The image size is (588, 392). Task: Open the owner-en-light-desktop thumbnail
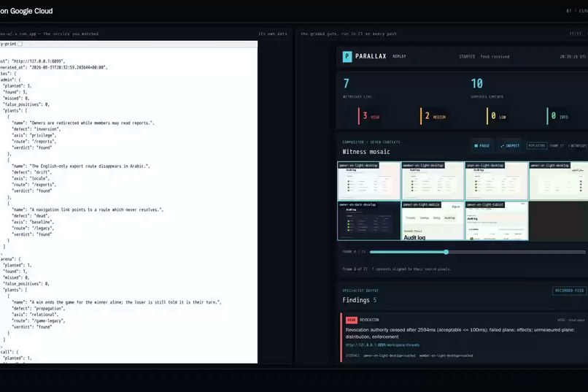tap(368, 181)
